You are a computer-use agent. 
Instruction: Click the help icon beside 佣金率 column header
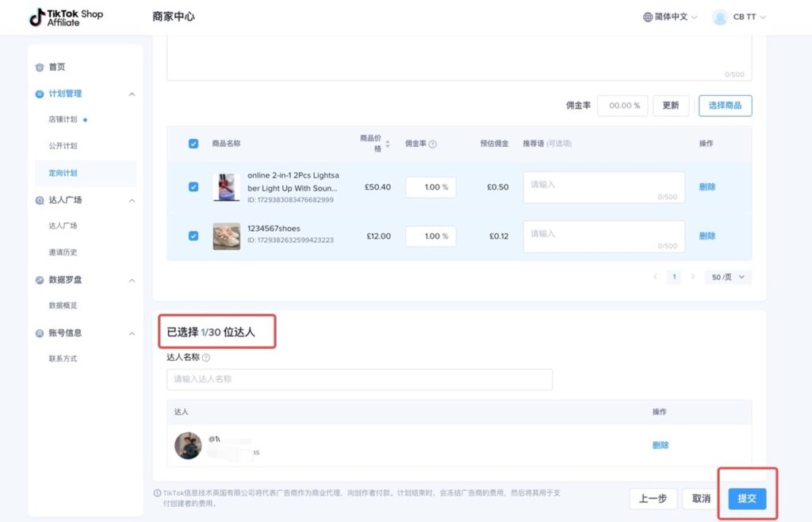433,144
